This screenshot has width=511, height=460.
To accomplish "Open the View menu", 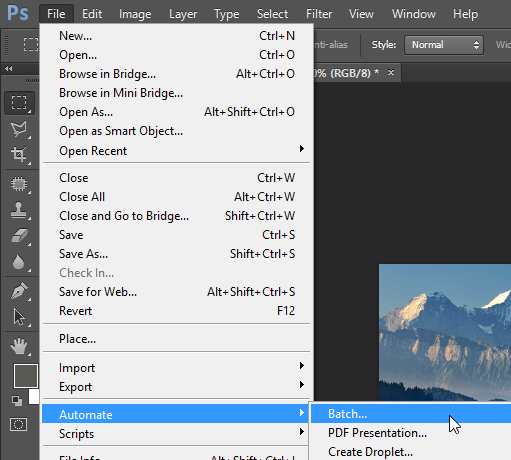I will point(361,14).
